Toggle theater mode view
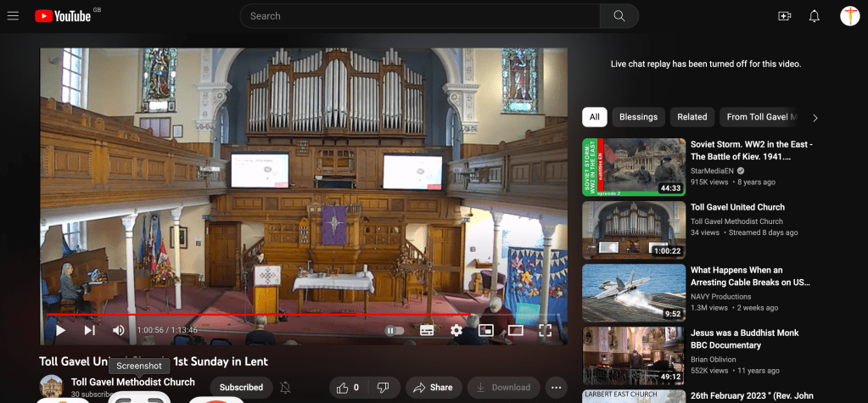868x403 pixels. (516, 330)
